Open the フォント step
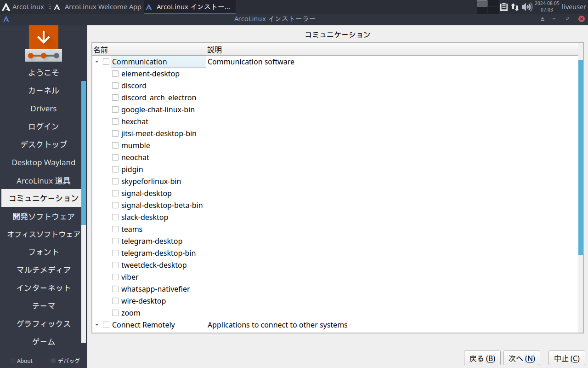 44,252
